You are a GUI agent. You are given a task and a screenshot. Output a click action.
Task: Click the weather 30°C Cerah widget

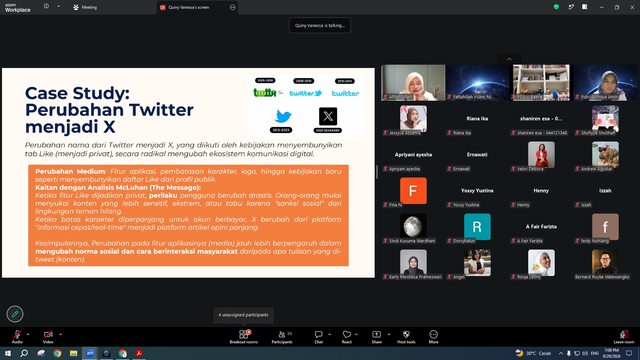(533, 353)
